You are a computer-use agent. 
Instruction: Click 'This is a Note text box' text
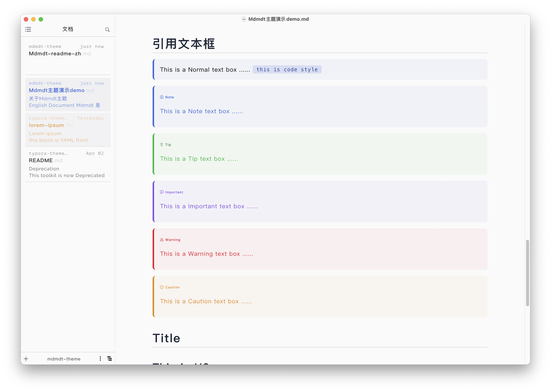pyautogui.click(x=201, y=111)
